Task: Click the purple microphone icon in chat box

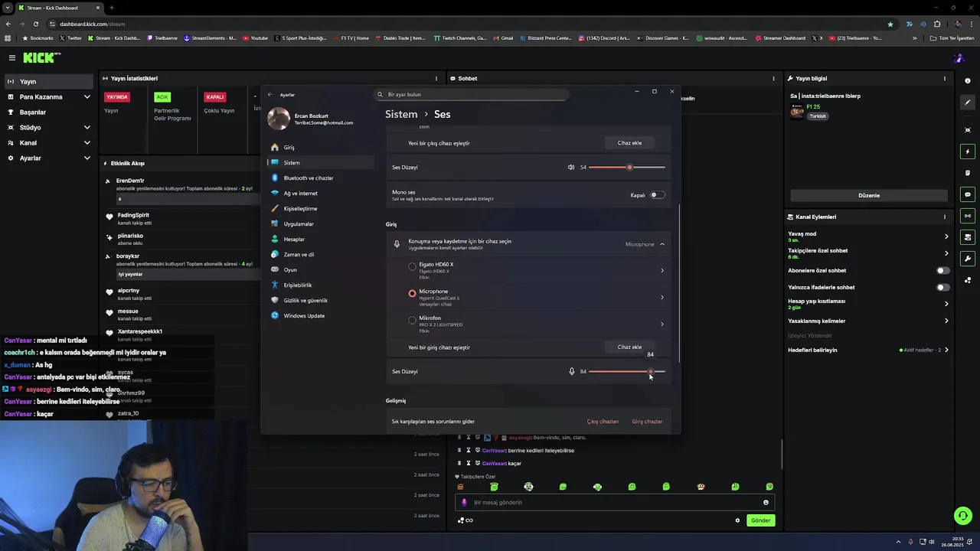Action: (x=464, y=503)
